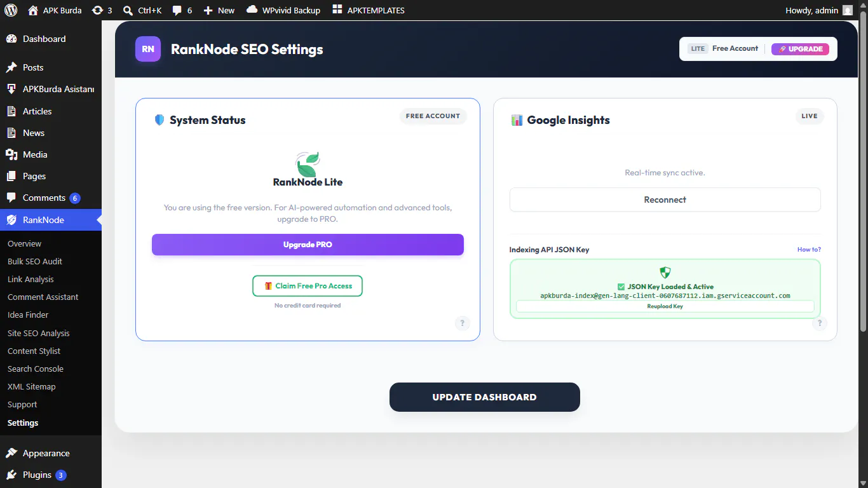Open Articles in the sidebar
The width and height of the screenshot is (868, 488).
click(x=51, y=111)
